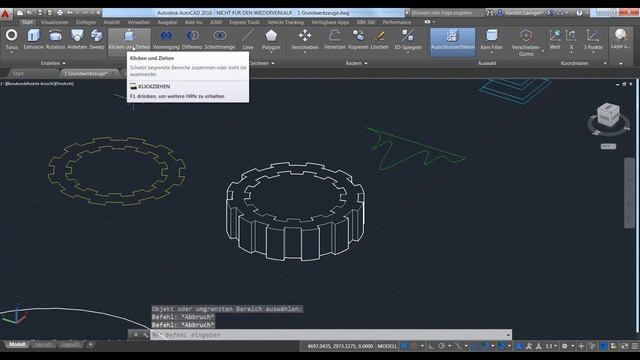Set the UCS to Welt
The height and width of the screenshot is (360, 640).
[555, 39]
